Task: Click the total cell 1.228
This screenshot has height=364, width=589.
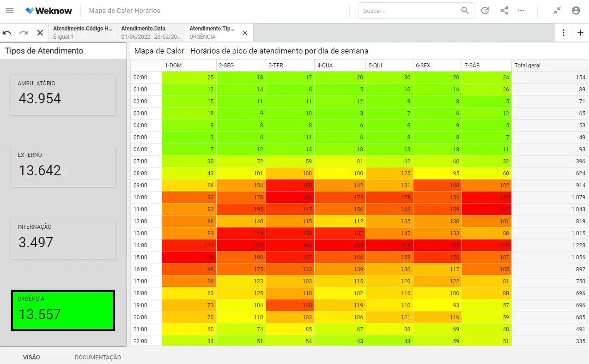Action: [x=550, y=245]
